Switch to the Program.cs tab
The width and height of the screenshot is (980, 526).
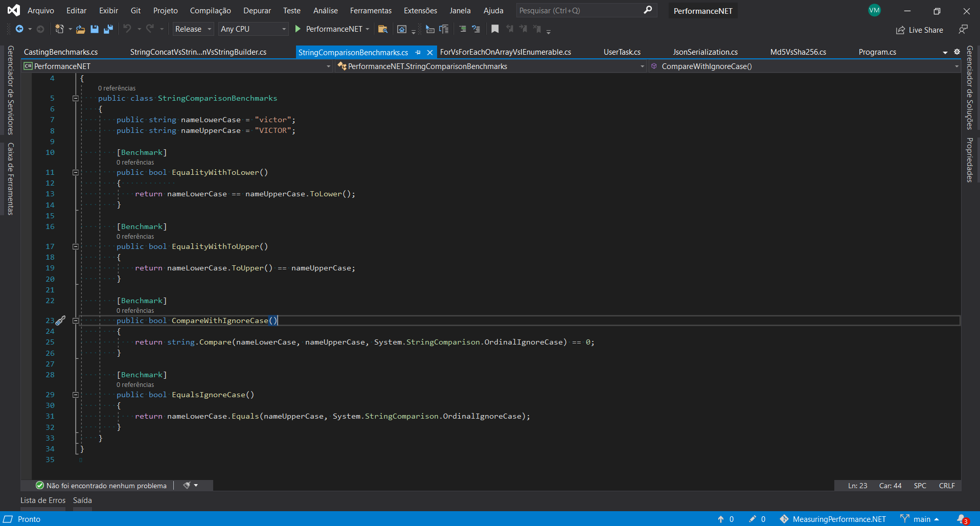click(877, 52)
